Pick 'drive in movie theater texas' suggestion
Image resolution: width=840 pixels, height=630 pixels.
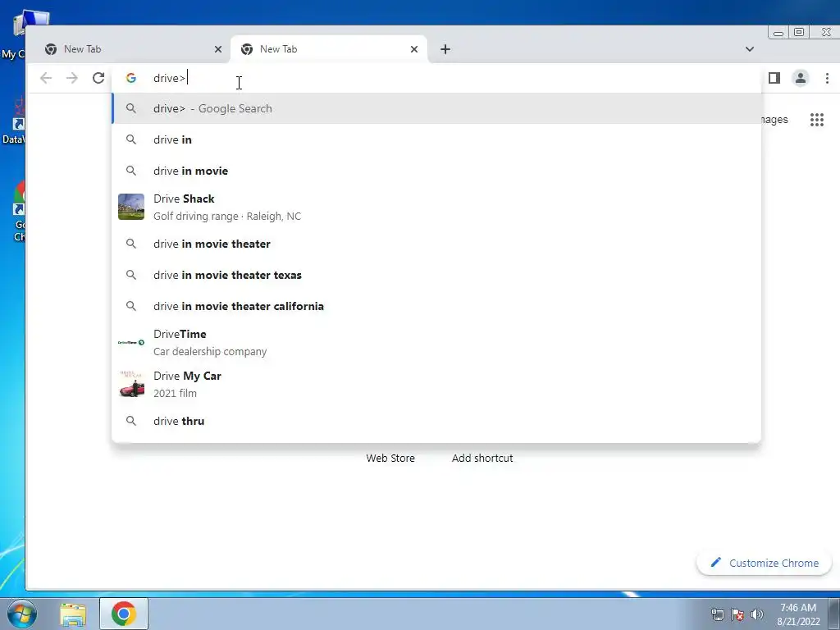click(436, 275)
